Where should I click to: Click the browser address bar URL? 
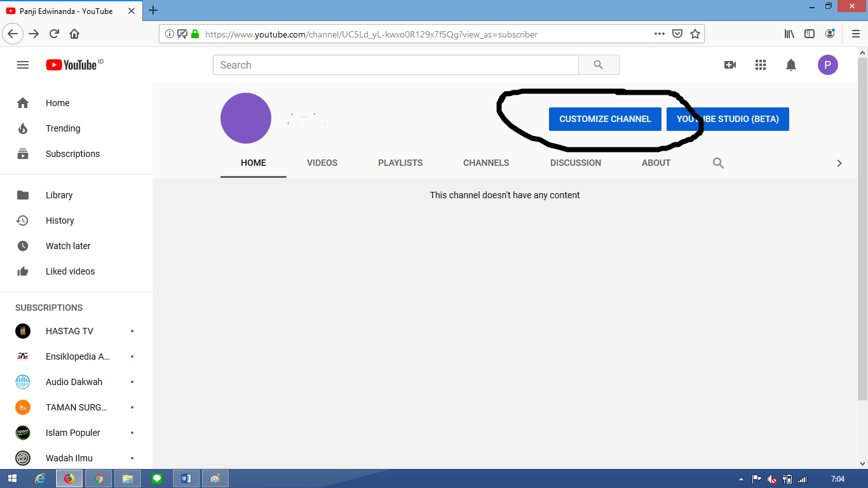point(371,34)
